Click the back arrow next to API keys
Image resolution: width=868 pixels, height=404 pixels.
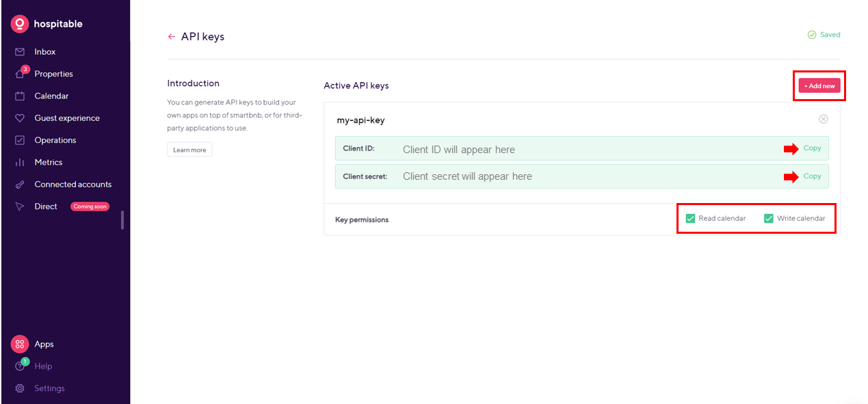coord(171,36)
